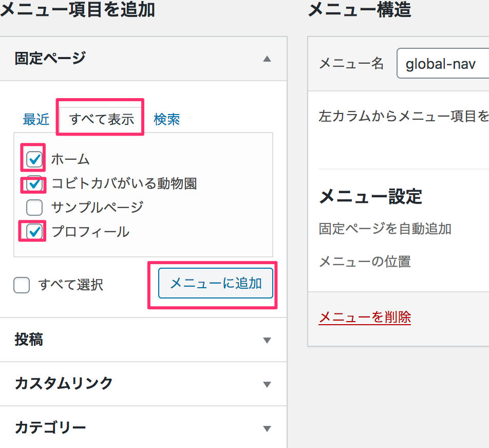The image size is (489, 448).
Task: Switch to the 最近 tab
Action: pos(36,120)
